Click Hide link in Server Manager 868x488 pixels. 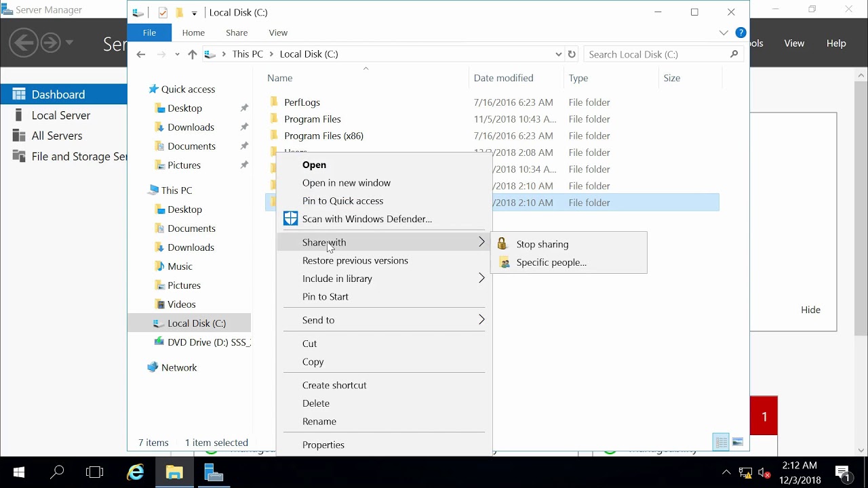(x=810, y=310)
